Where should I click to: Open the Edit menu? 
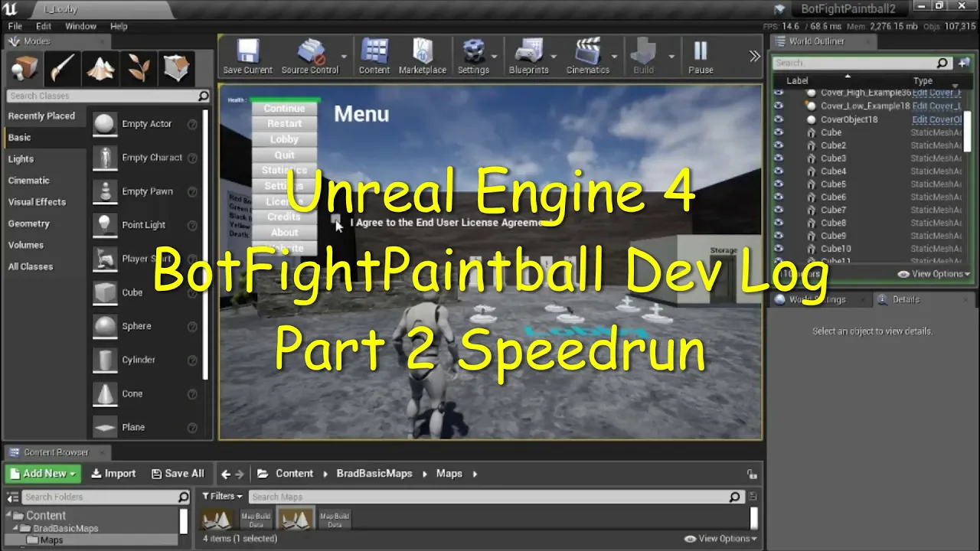44,26
